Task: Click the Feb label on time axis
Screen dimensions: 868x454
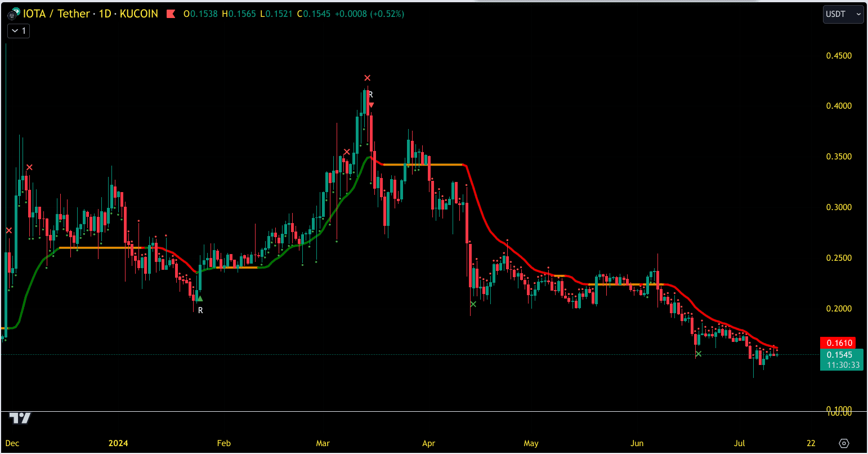Action: pos(223,443)
